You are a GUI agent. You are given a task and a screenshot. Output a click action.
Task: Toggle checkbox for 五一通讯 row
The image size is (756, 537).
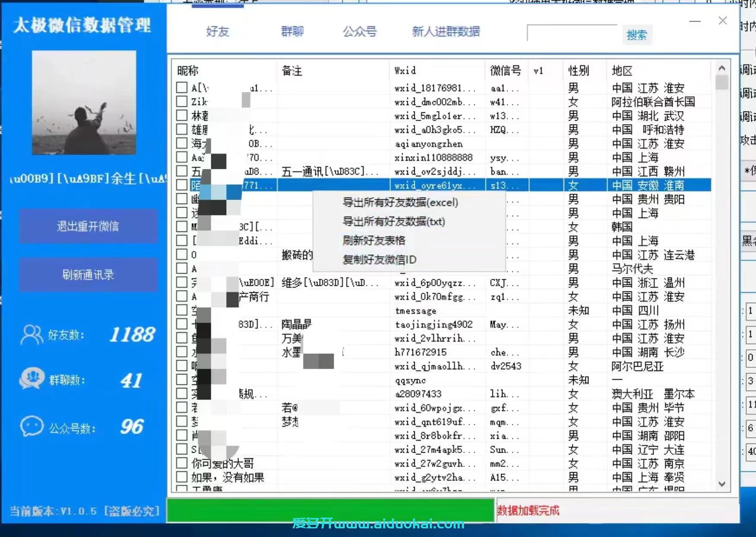[x=182, y=171]
